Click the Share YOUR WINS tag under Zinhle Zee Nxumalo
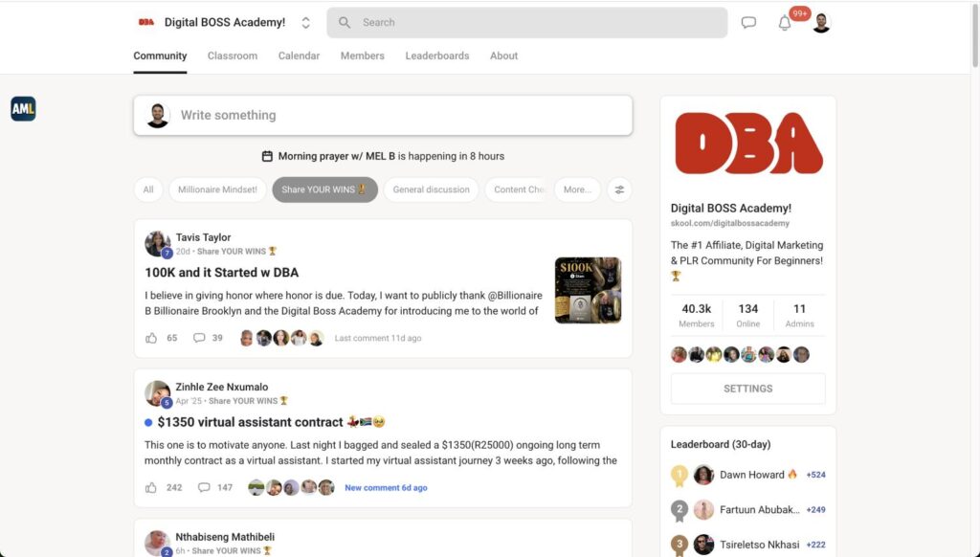The width and height of the screenshot is (980, 557). [x=248, y=401]
